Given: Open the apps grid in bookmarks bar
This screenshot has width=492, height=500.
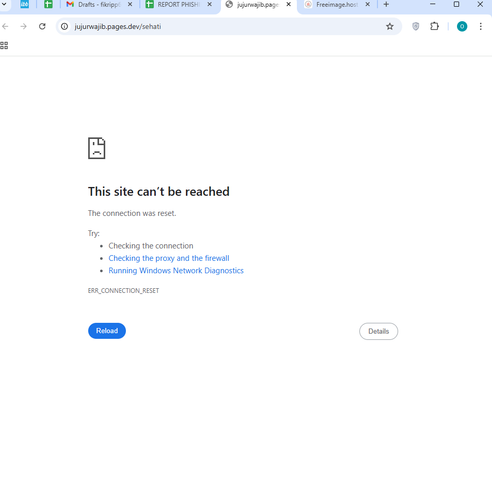Looking at the screenshot, I should click(x=4, y=45).
